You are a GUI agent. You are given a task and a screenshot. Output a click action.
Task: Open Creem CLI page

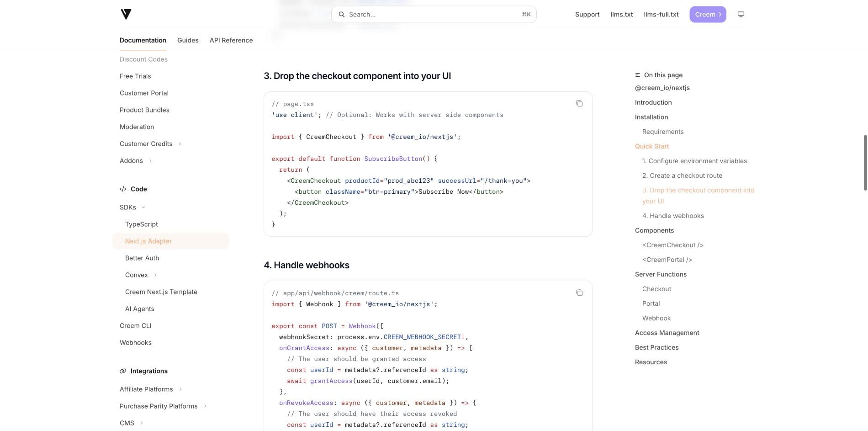[136, 326]
